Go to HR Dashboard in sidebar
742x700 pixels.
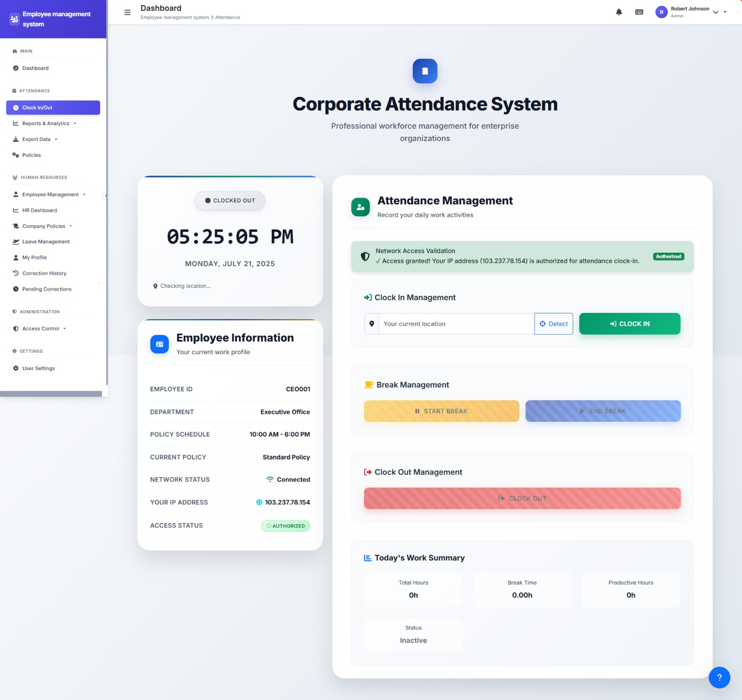(39, 210)
